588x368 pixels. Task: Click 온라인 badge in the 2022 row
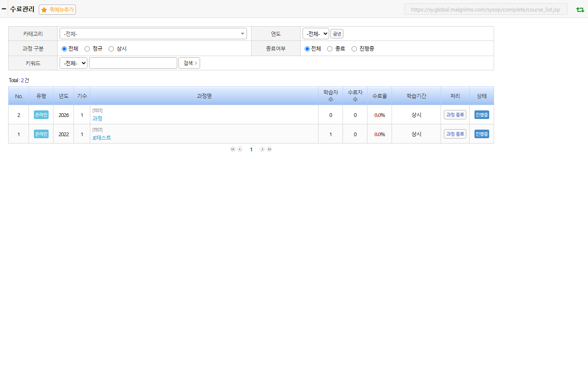pyautogui.click(x=41, y=134)
